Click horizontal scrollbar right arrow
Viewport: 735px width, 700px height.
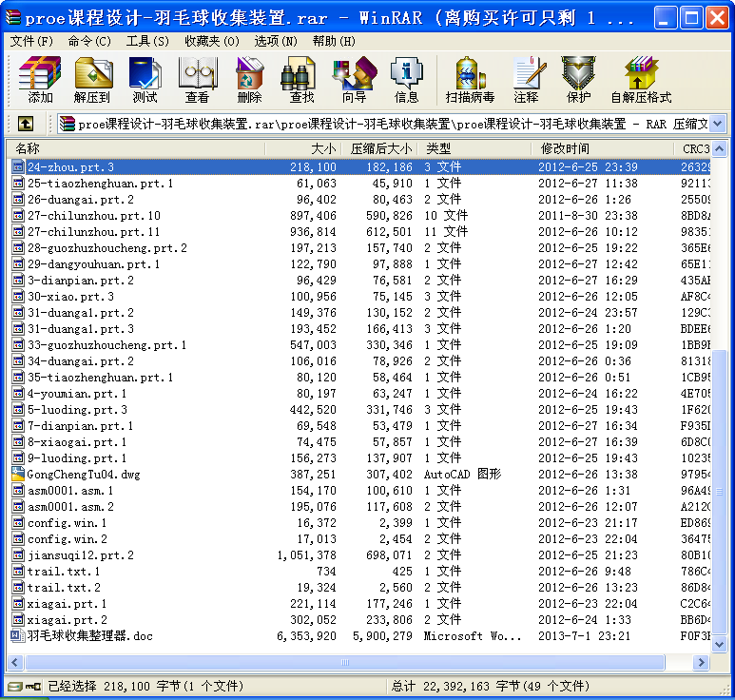(x=702, y=663)
